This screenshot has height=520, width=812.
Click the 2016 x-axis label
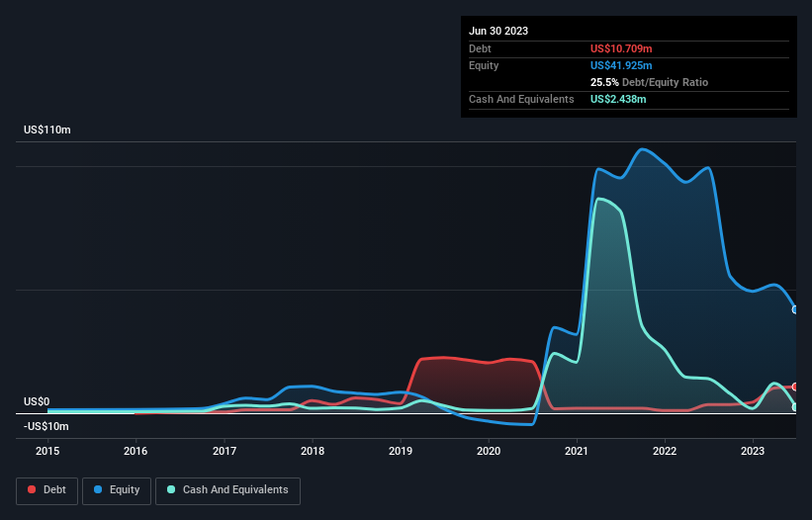(x=135, y=451)
